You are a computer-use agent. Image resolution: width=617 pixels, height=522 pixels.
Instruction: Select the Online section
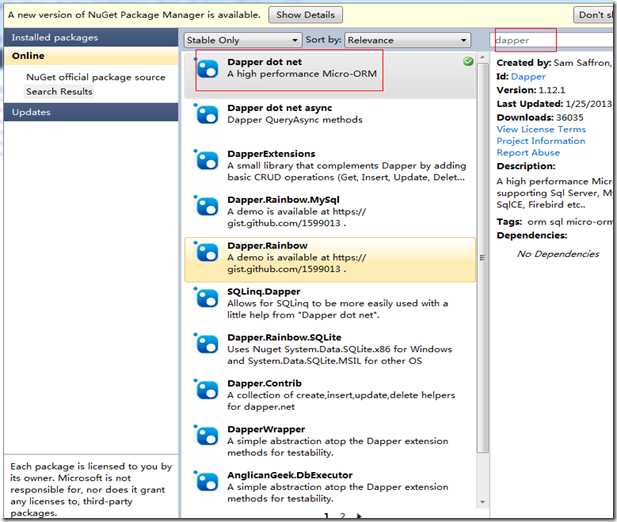91,56
